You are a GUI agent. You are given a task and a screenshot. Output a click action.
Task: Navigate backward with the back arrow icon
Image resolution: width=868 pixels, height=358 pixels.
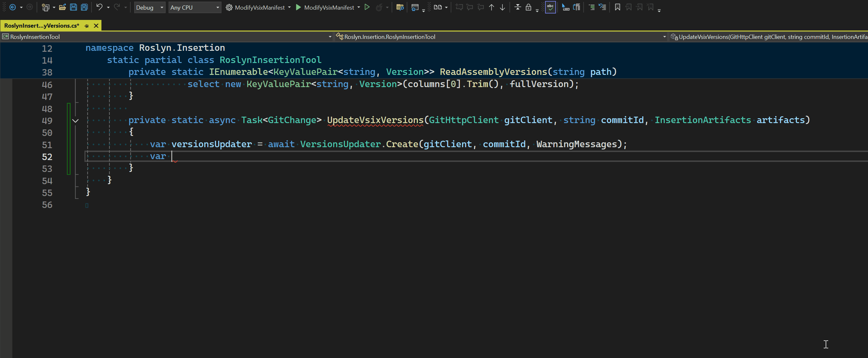pyautogui.click(x=13, y=7)
